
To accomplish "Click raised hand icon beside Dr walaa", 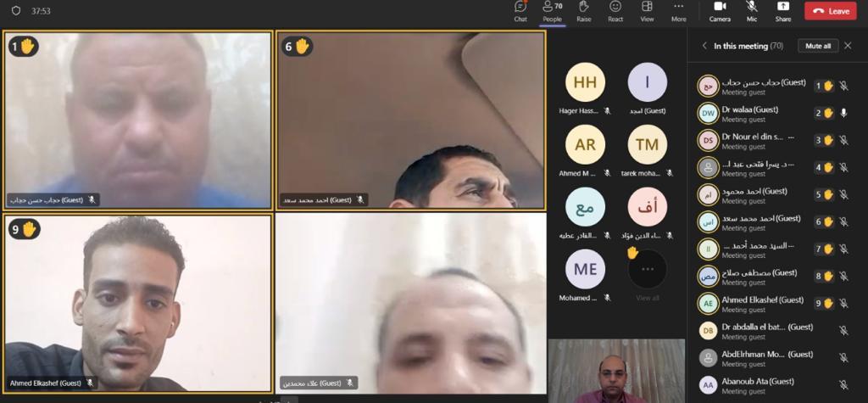I will click(x=828, y=113).
